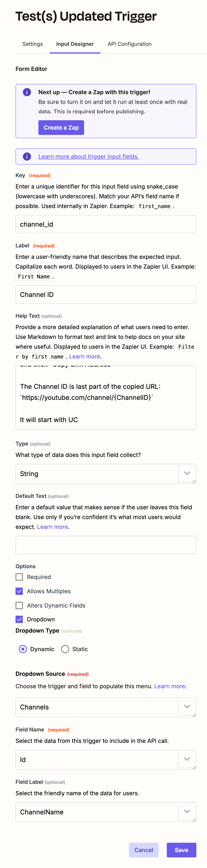Click info icon beside trigger input fields link
The image size is (207, 868).
pyautogui.click(x=27, y=156)
